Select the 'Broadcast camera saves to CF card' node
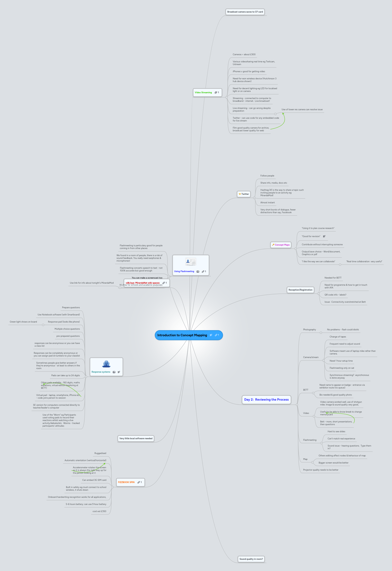The height and width of the screenshot is (571, 392). (245, 12)
